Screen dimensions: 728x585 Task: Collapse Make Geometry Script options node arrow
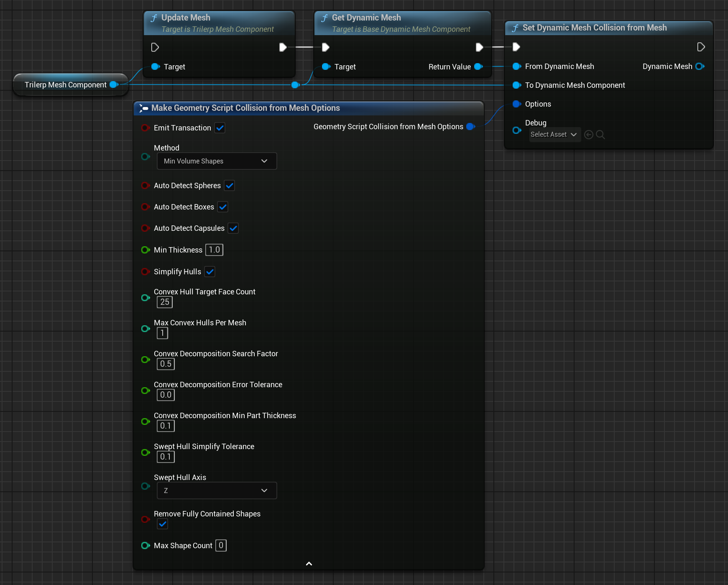point(309,564)
